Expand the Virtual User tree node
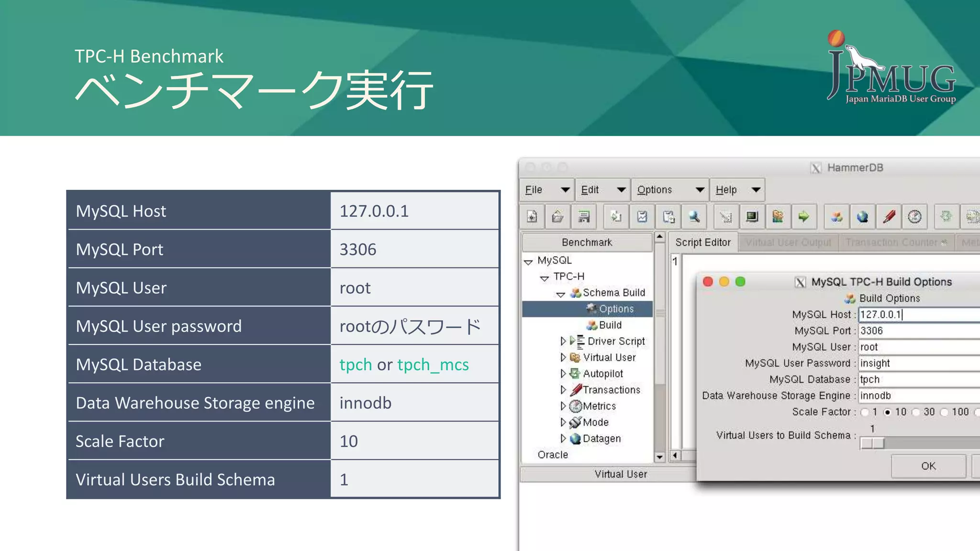980x551 pixels. (x=563, y=357)
